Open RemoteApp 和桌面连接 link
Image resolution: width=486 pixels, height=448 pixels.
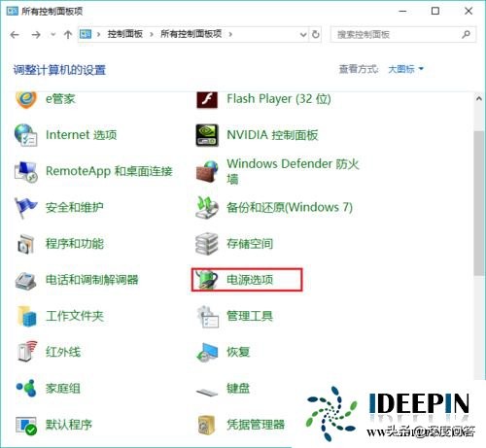109,171
